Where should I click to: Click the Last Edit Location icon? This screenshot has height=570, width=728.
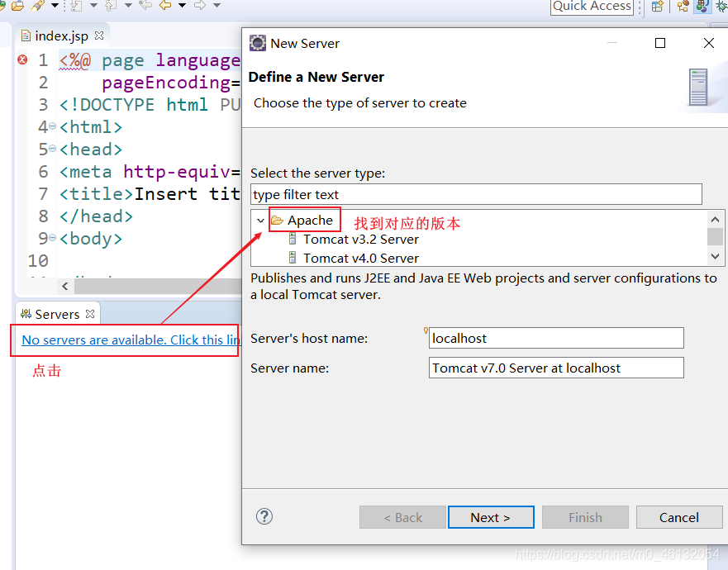145,6
